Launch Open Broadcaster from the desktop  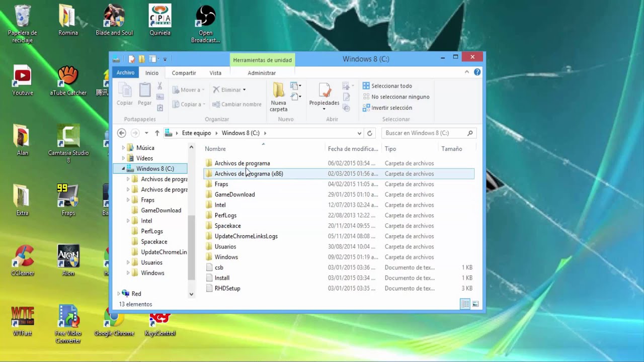click(205, 24)
